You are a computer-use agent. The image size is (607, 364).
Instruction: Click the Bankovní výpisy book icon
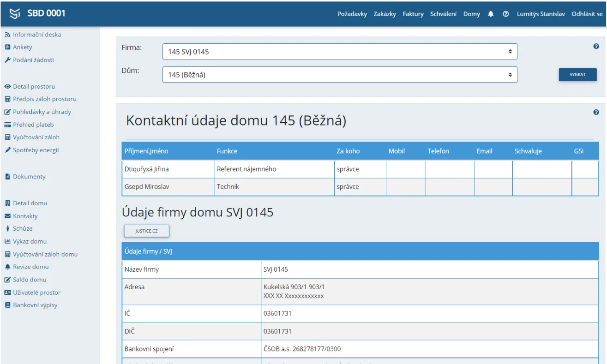7,305
